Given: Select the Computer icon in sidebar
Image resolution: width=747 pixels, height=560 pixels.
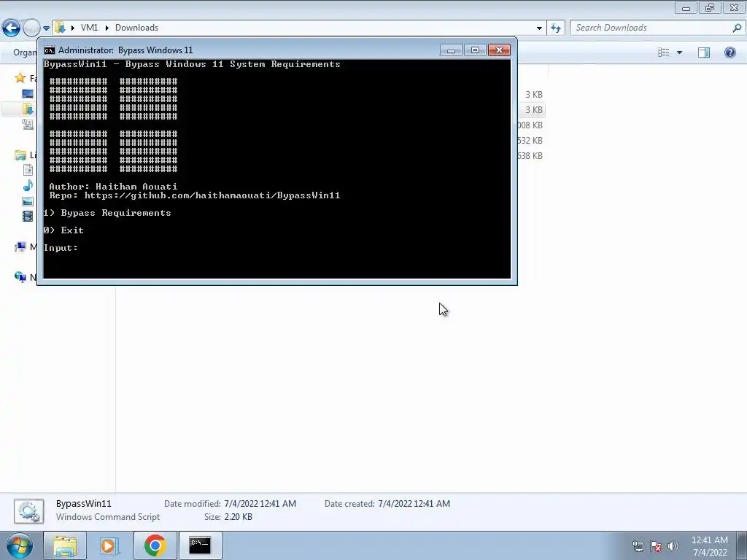Looking at the screenshot, I should point(20,246).
